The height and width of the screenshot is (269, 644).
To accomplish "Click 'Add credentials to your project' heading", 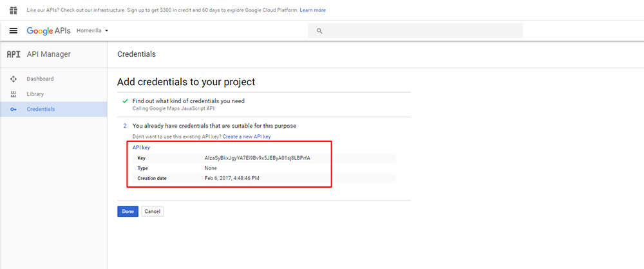I will click(186, 82).
